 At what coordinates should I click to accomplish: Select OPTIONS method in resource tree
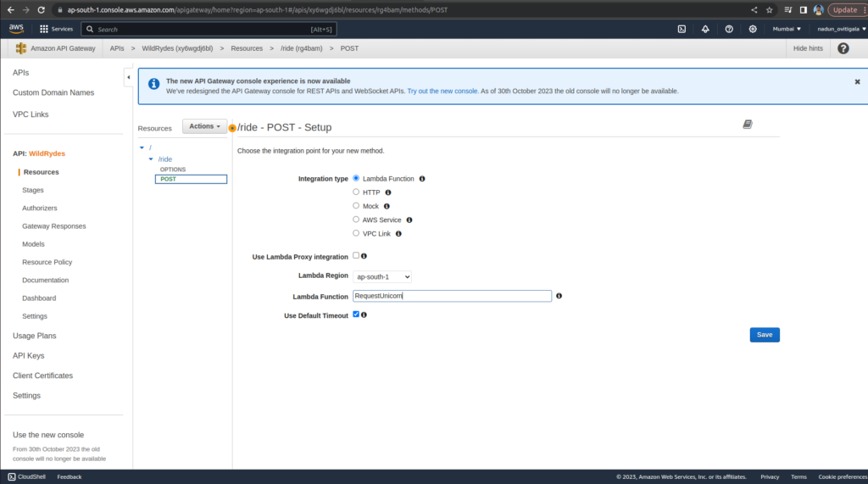(173, 170)
